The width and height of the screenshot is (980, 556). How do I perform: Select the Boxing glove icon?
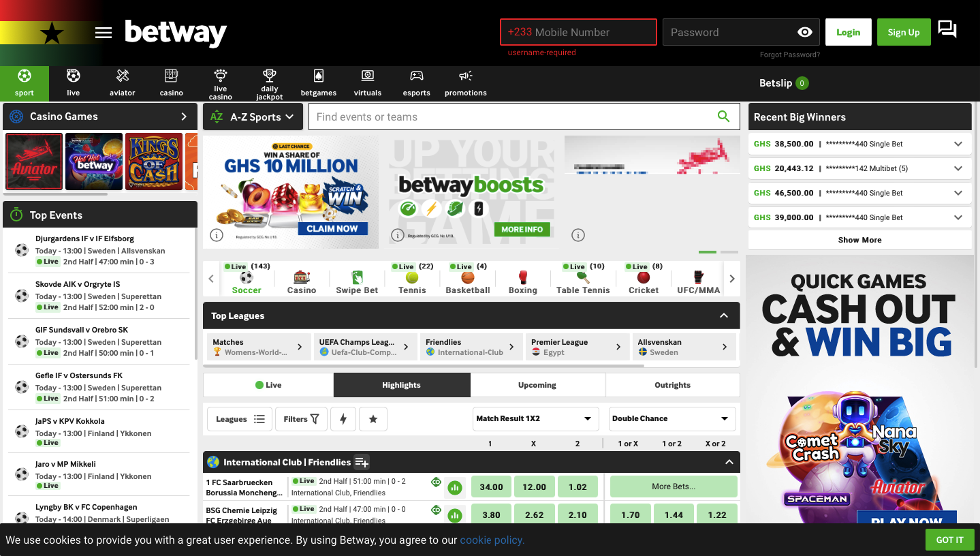pyautogui.click(x=523, y=277)
